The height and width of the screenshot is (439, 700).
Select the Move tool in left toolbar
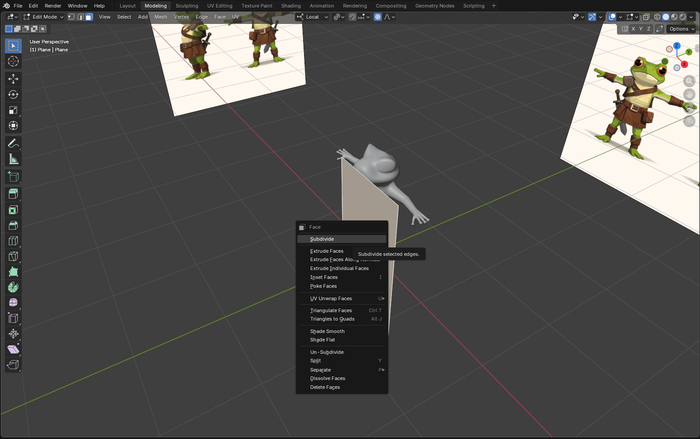tap(13, 78)
